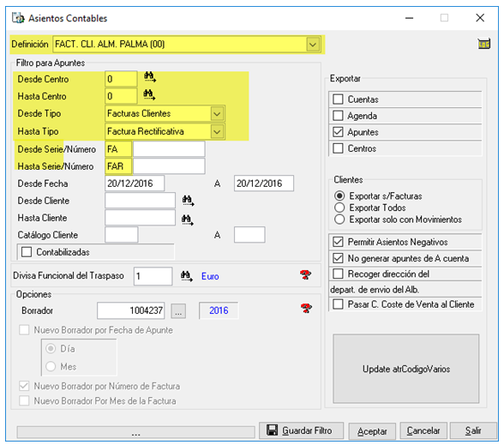
Task: Click the Update atrCodigoVarios button
Action: pos(406,369)
